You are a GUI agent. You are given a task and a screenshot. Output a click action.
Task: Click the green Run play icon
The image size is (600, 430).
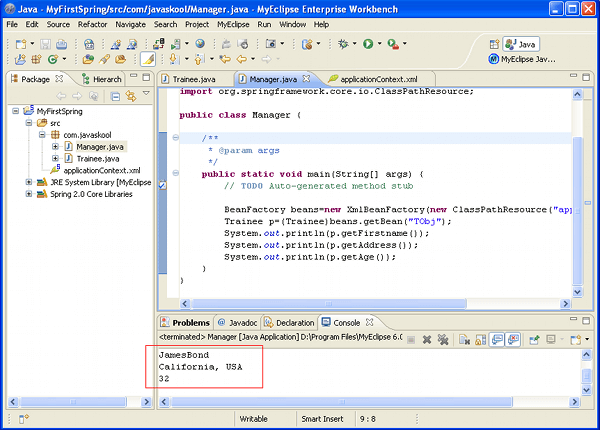pos(368,44)
